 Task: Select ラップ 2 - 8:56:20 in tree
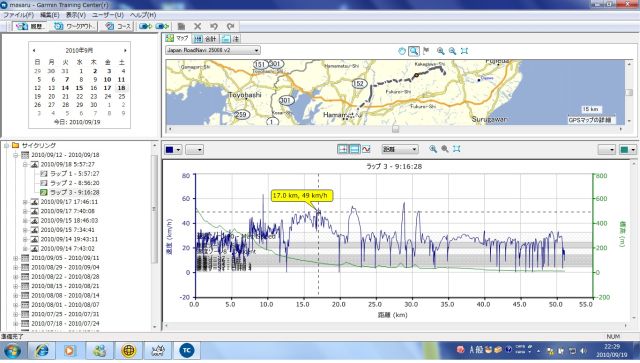point(75,183)
